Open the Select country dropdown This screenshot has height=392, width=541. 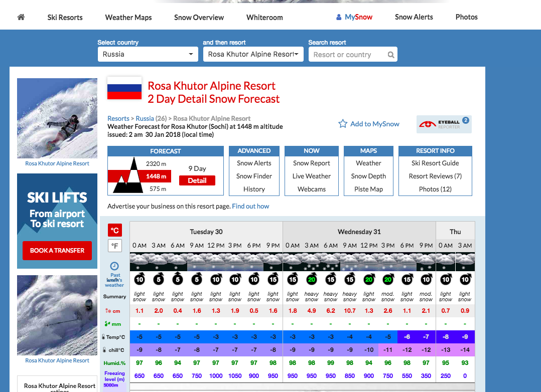tap(148, 54)
